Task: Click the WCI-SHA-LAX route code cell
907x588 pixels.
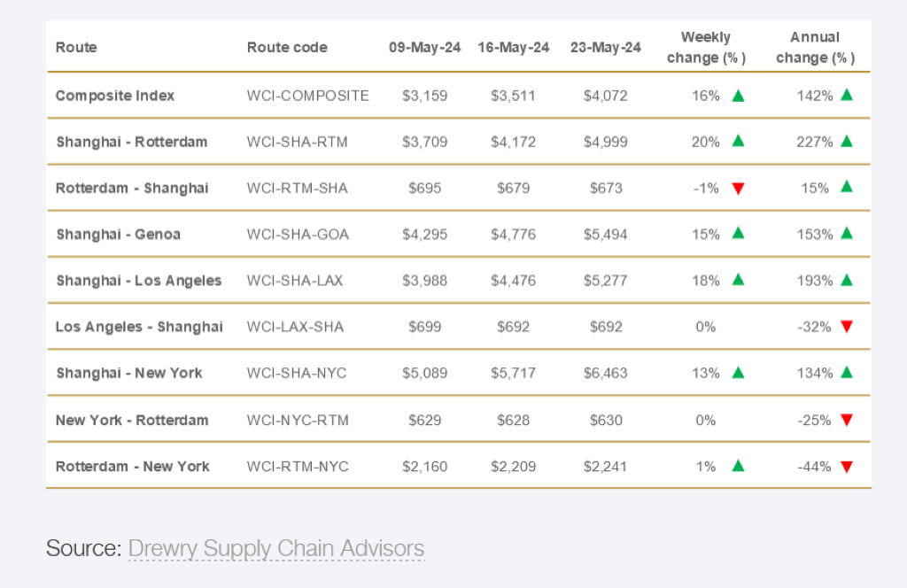Action: coord(295,281)
